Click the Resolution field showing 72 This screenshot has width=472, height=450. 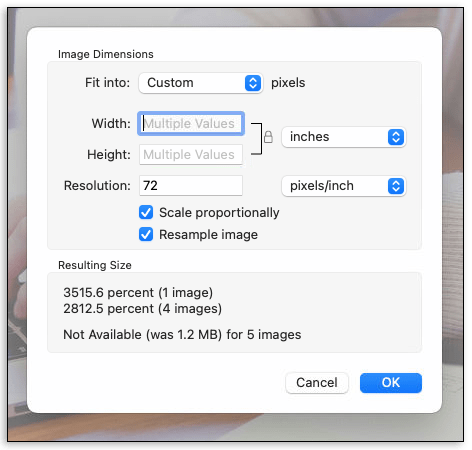coord(191,186)
